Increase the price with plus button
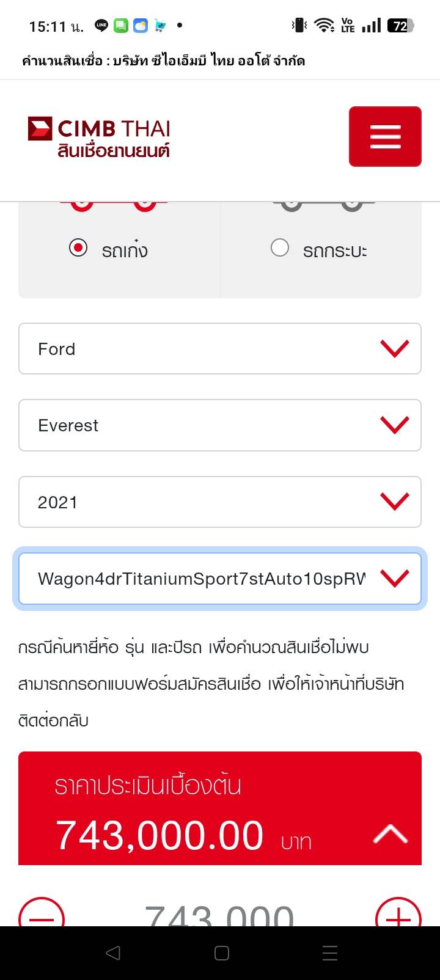440x980 pixels. tap(398, 916)
